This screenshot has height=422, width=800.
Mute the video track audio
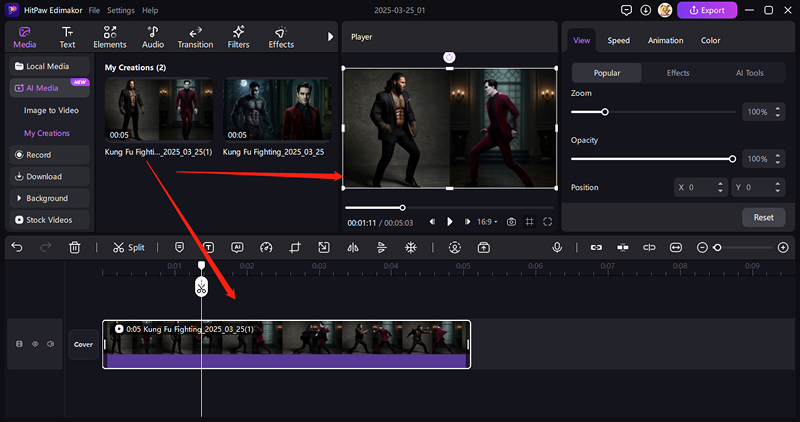pos(51,344)
